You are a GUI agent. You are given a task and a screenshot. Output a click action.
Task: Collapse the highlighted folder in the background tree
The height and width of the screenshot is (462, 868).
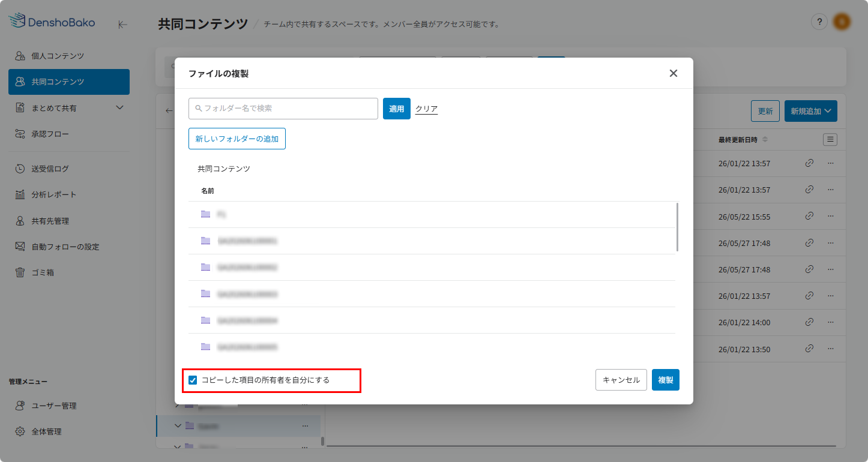178,425
